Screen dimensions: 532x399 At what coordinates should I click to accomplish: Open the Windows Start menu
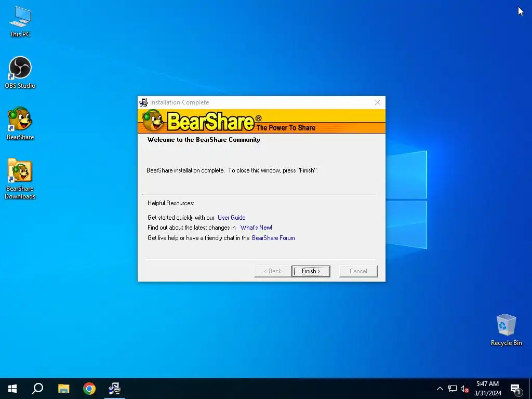(12, 389)
